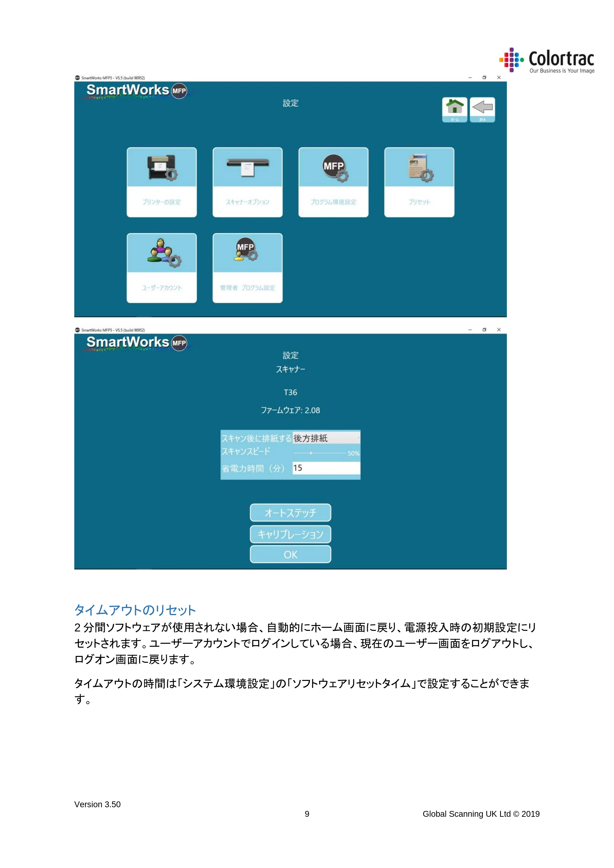Open プログラム環境設定 MFP preferences tile
Screen dimensions: 614x868
tap(333, 182)
